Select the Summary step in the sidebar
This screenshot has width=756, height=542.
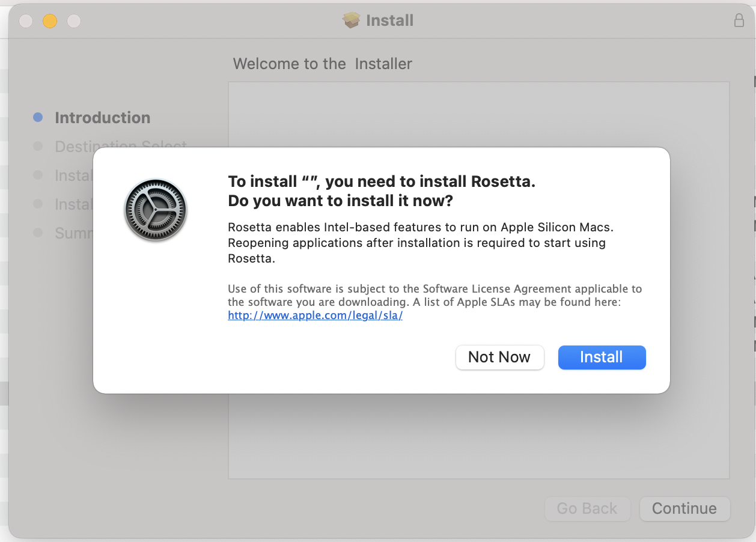click(78, 233)
